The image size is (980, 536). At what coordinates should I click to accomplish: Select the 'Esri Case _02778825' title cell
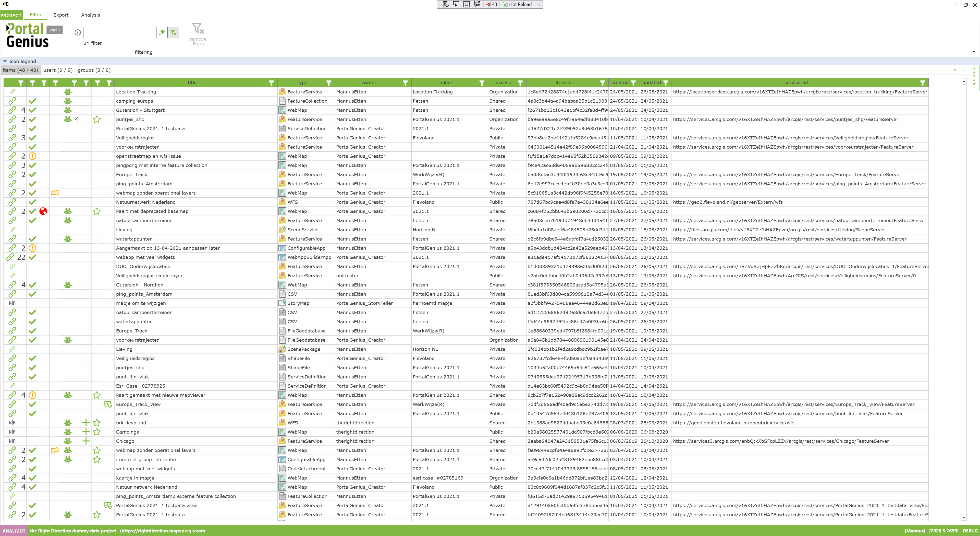[x=196, y=386]
